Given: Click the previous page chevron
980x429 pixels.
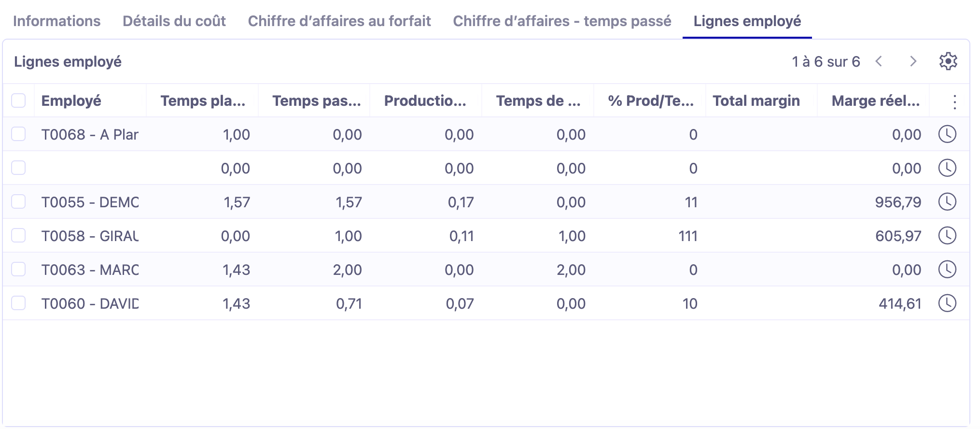Looking at the screenshot, I should point(880,61).
